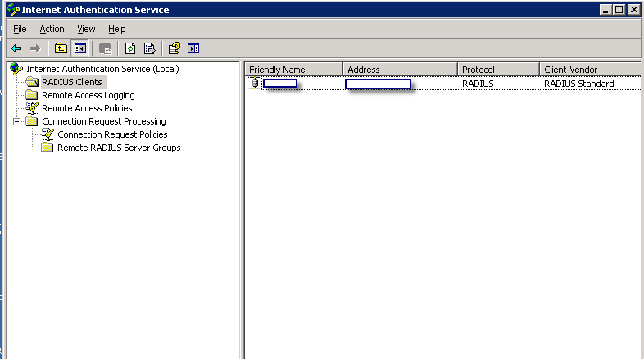Click the Forward arrow toolbar button
The height and width of the screenshot is (359, 644).
tap(35, 48)
